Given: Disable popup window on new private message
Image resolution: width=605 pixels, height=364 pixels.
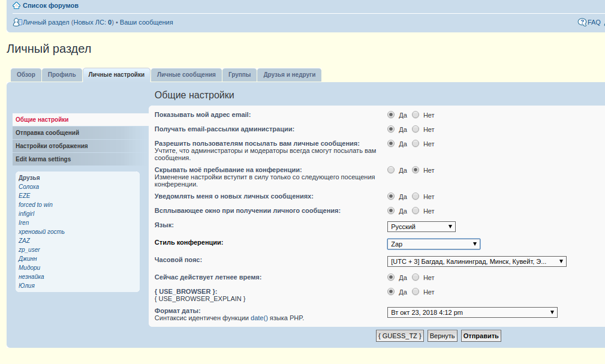Looking at the screenshot, I should pos(416,211).
